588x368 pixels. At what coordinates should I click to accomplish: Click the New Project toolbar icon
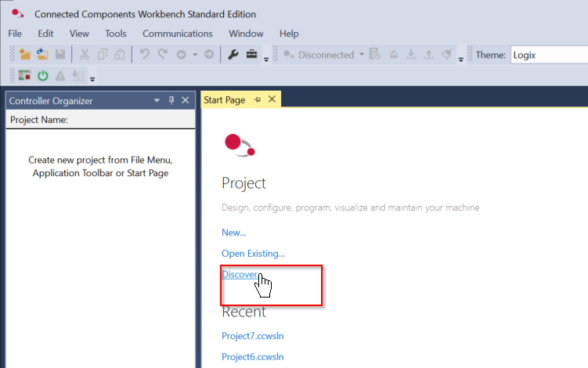pyautogui.click(x=25, y=54)
